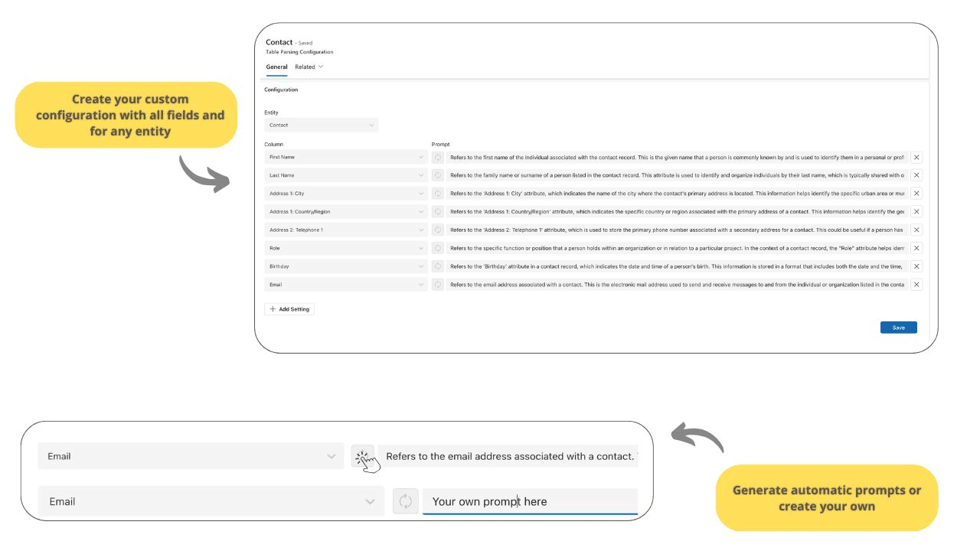Click the generate icon under the hand cursor
This screenshot has width=980, height=551.
[x=363, y=456]
